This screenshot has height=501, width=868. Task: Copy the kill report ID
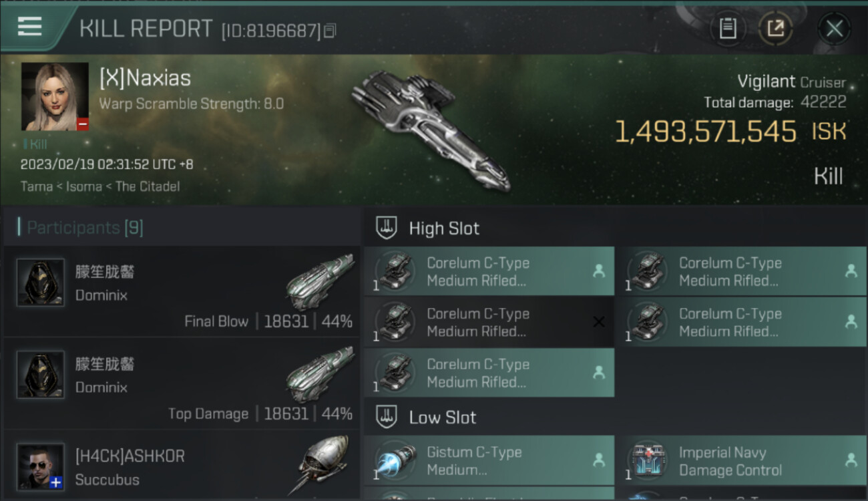point(330,31)
